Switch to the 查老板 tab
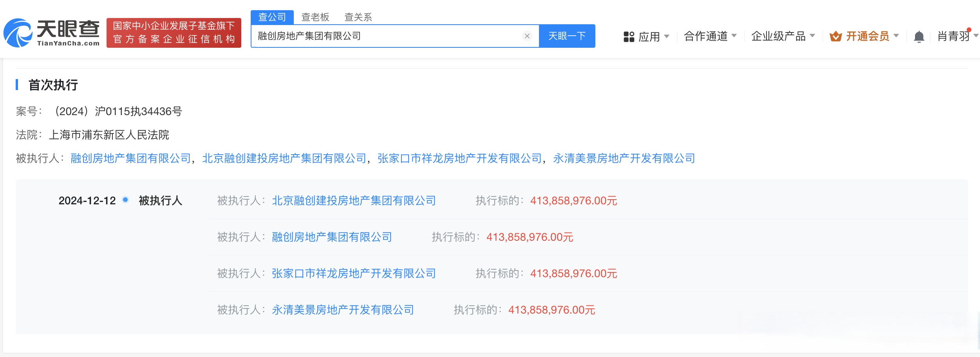This screenshot has height=357, width=980. coord(315,17)
